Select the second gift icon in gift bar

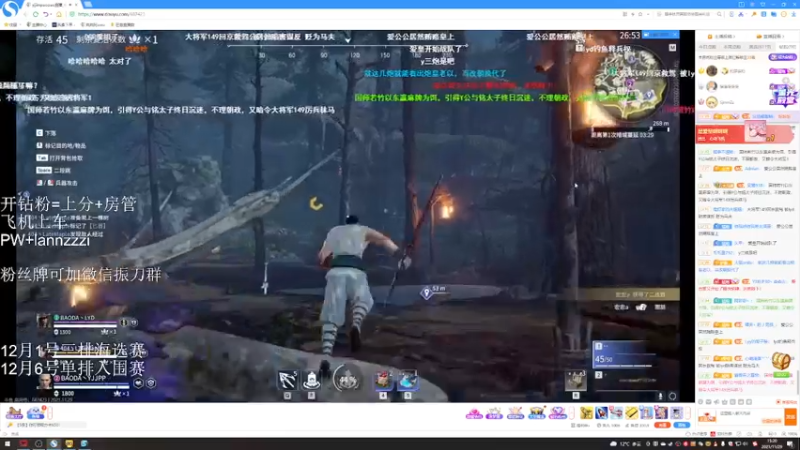[494, 413]
